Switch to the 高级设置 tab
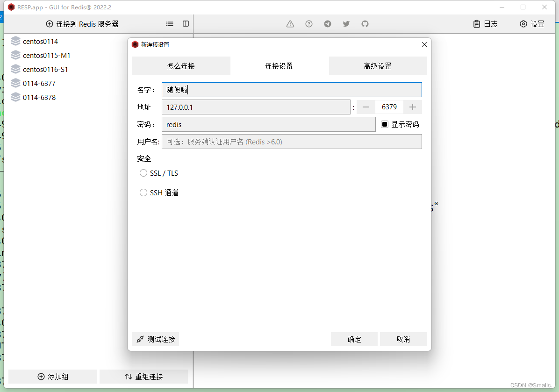The height and width of the screenshot is (392, 559). (378, 66)
